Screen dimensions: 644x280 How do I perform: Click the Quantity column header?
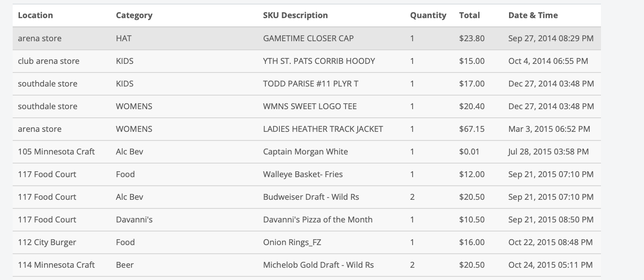pos(428,15)
